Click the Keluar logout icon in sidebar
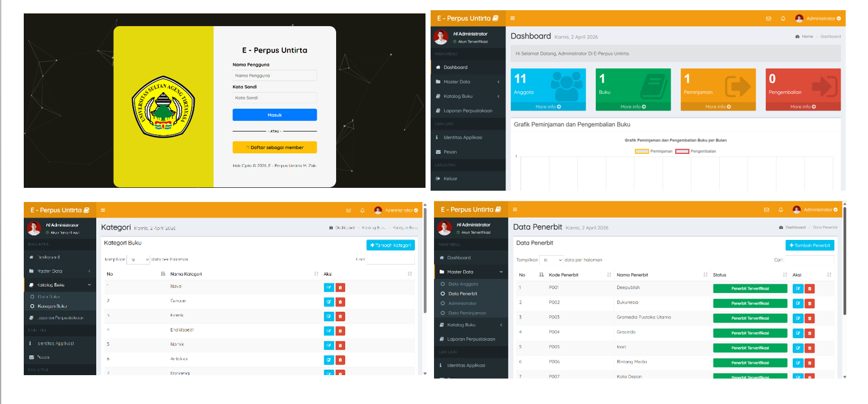The image size is (868, 404). [x=438, y=179]
